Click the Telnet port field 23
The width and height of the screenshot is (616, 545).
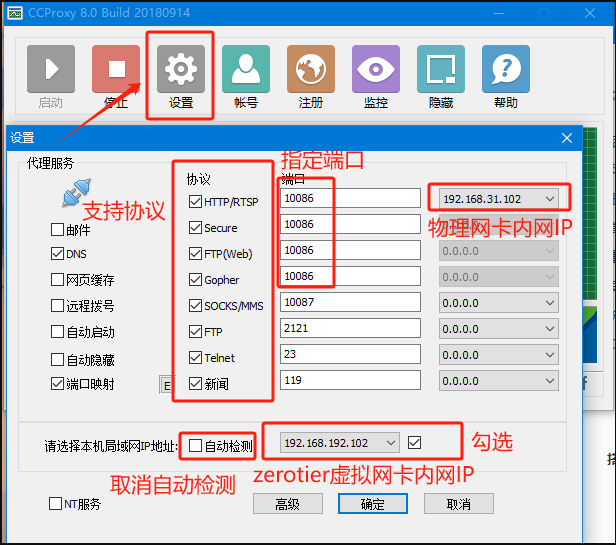point(350,354)
